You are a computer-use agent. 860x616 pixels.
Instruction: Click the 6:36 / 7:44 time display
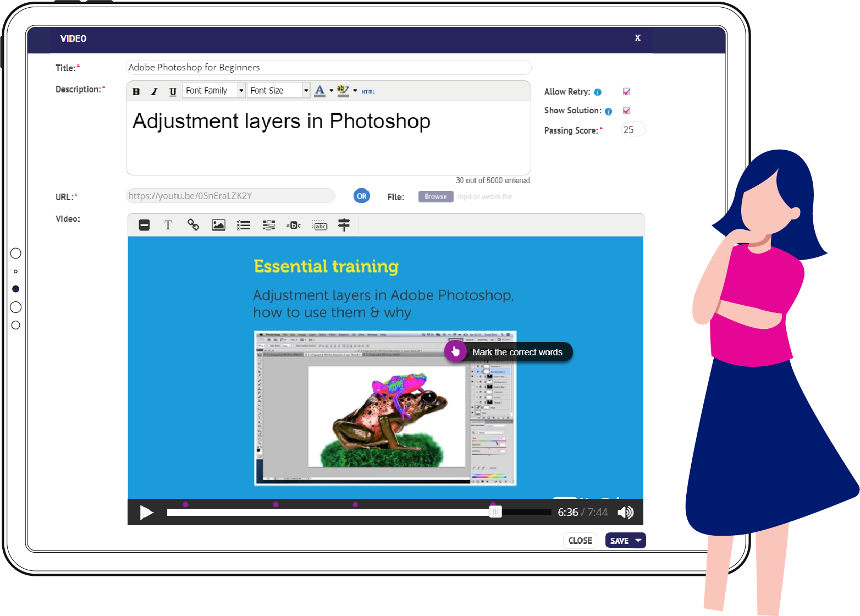(583, 513)
